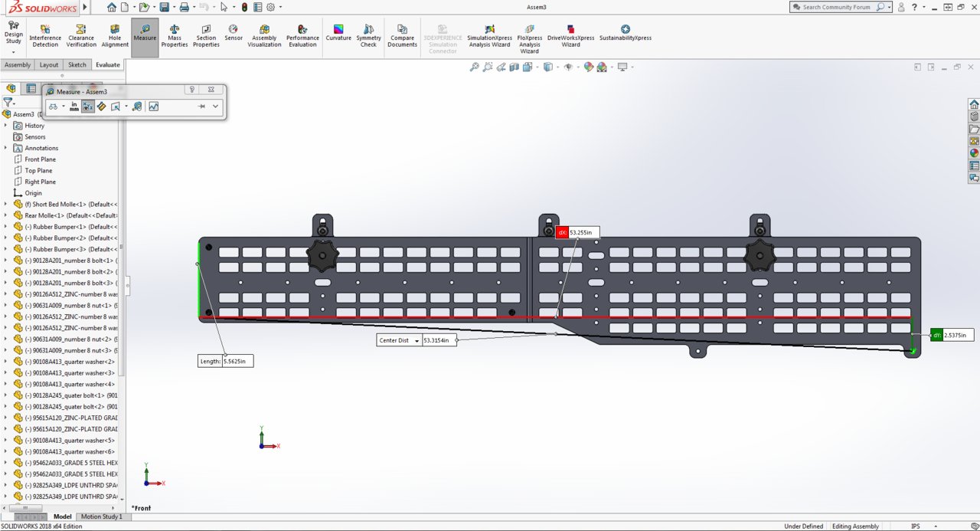The height and width of the screenshot is (531, 980).
Task: Expand Design Study dropdown arrow
Action: click(x=14, y=52)
